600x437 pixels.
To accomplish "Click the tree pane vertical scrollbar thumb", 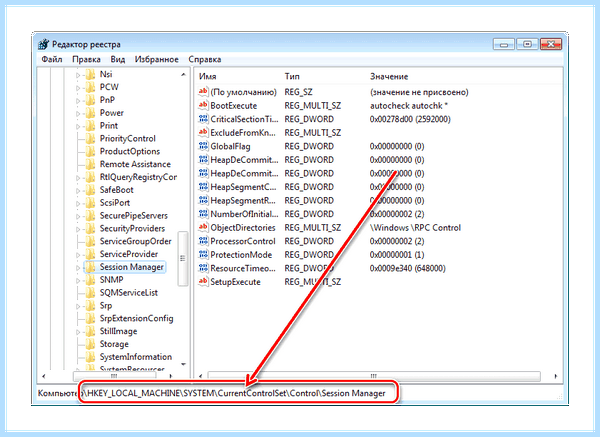I will (183, 259).
